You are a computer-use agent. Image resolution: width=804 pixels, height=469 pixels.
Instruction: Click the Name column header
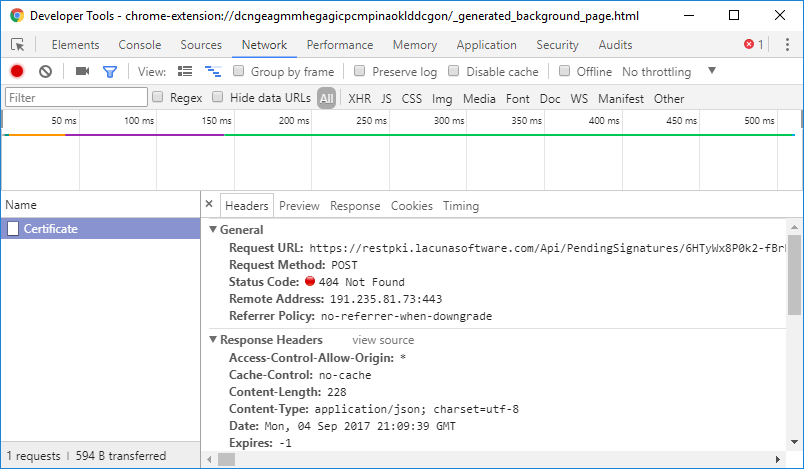tap(100, 205)
